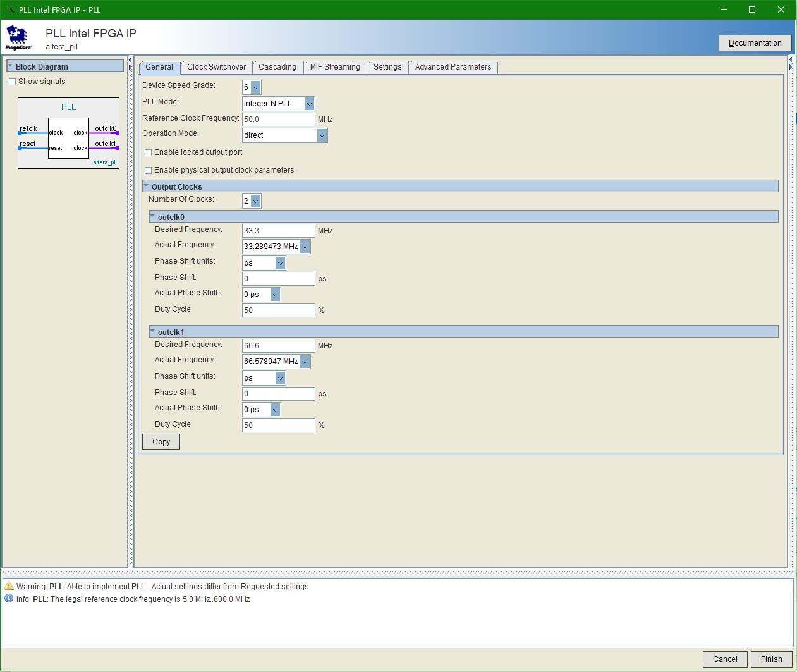Image resolution: width=797 pixels, height=672 pixels.
Task: Open Device Speed Grade dropdown
Action: (x=255, y=87)
